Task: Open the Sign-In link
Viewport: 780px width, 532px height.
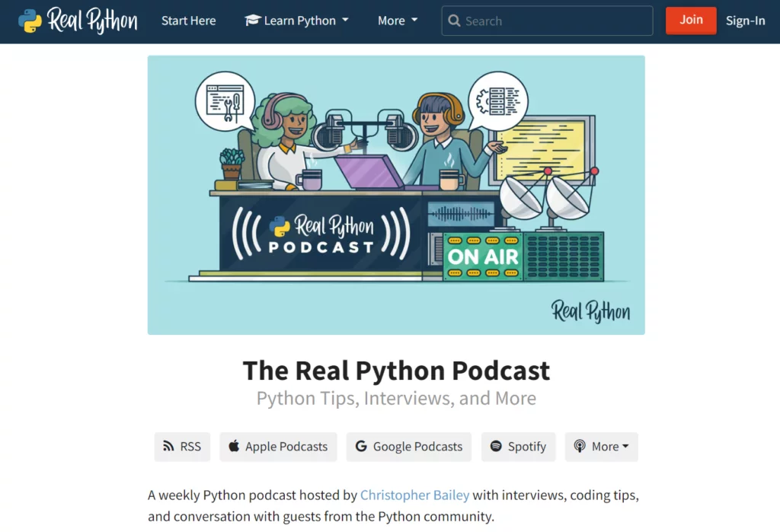Action: 745,21
